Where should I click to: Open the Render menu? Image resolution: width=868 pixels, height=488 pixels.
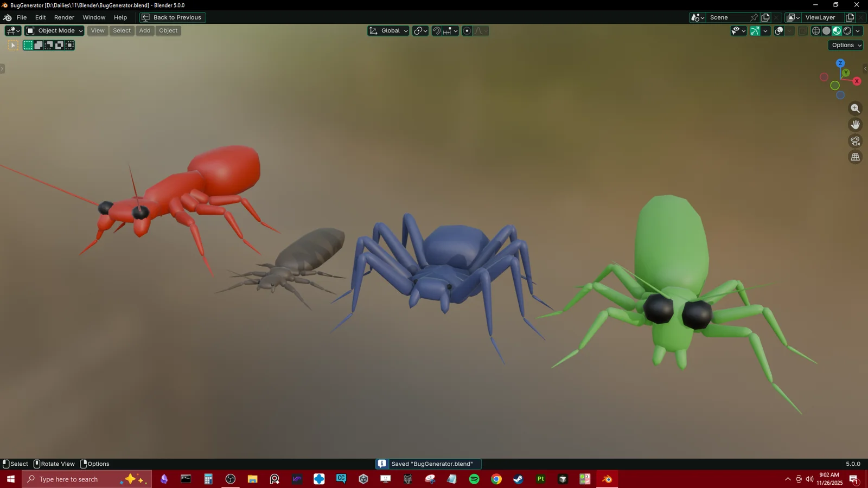63,17
